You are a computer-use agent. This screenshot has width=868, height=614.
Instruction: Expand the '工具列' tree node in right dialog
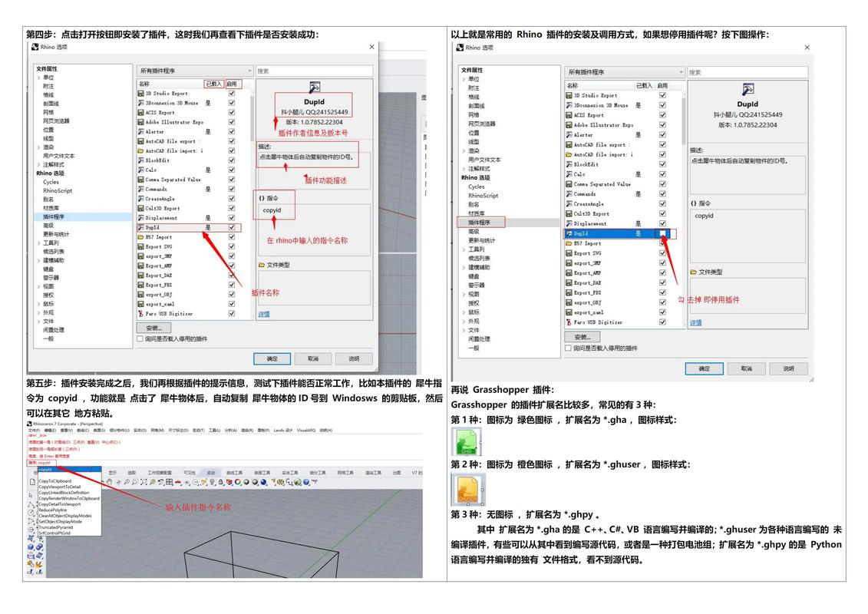point(464,249)
